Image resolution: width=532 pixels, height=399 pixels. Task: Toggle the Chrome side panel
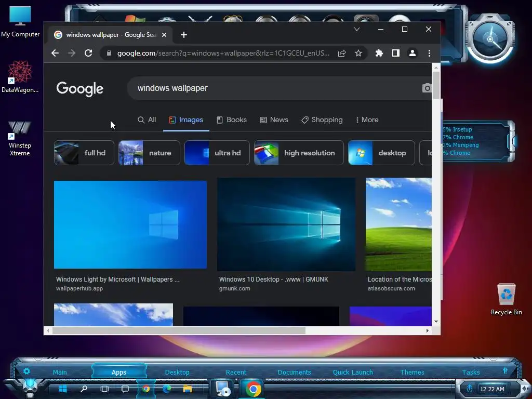pos(395,54)
